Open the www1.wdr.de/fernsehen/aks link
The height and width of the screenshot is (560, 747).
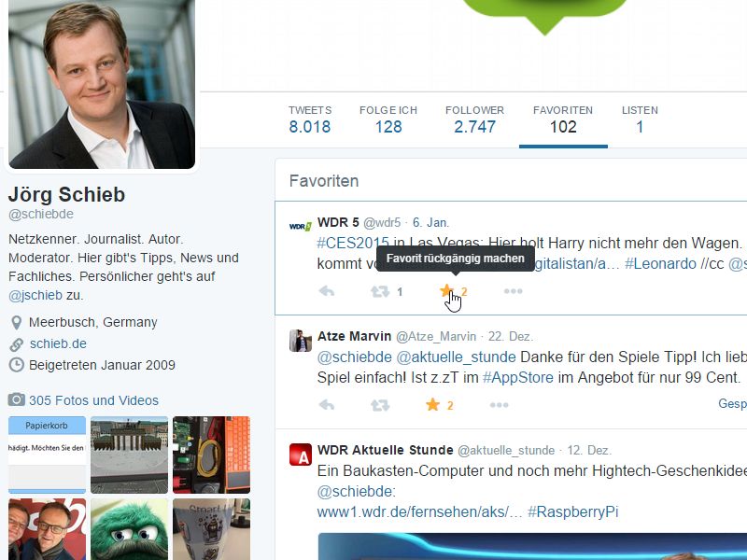coord(419,512)
